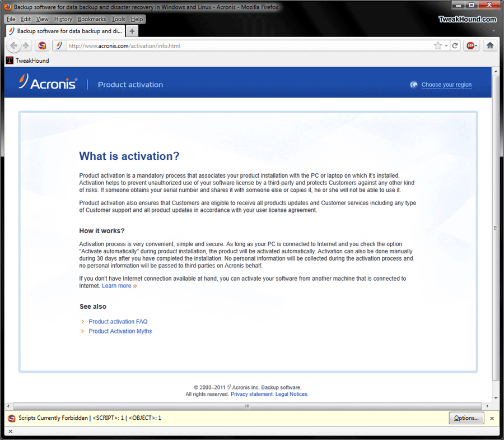
Task: Open the address bar history dropdown arrow
Action: (x=446, y=45)
